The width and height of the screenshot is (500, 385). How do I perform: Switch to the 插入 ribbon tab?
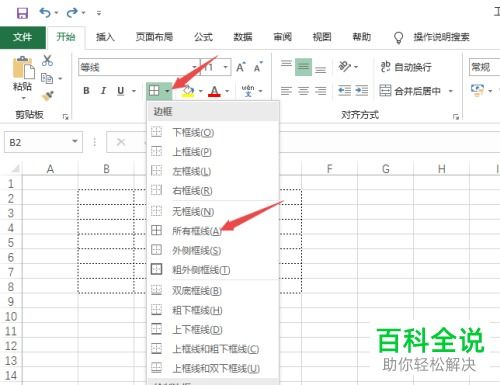coord(105,37)
